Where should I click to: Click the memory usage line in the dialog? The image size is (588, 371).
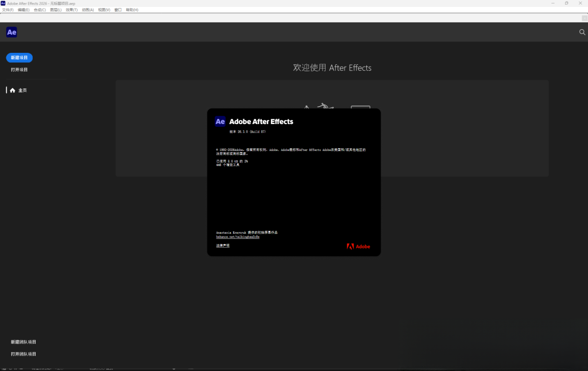pos(232,161)
